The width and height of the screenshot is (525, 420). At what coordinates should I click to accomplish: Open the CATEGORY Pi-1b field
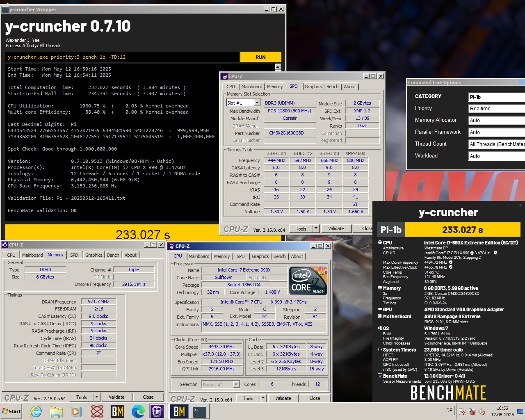point(497,97)
